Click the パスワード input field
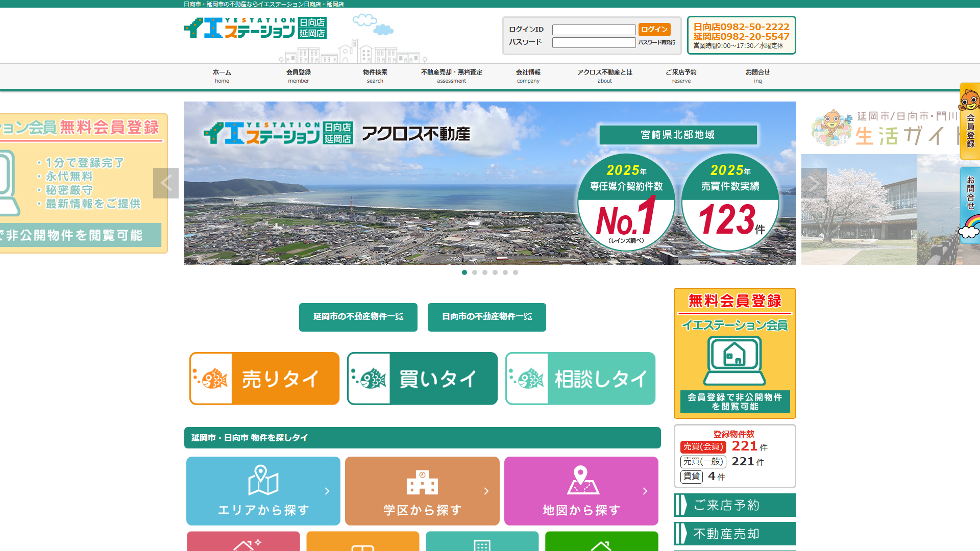The height and width of the screenshot is (551, 980). click(594, 42)
